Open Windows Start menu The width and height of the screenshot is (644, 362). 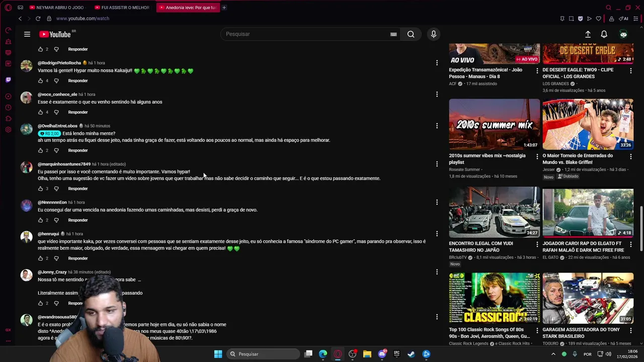218,354
